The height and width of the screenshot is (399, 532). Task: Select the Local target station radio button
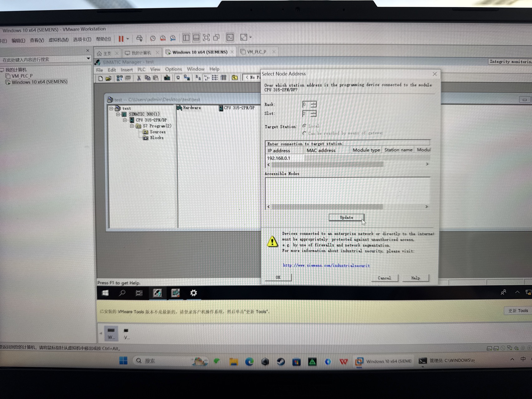[304, 126]
